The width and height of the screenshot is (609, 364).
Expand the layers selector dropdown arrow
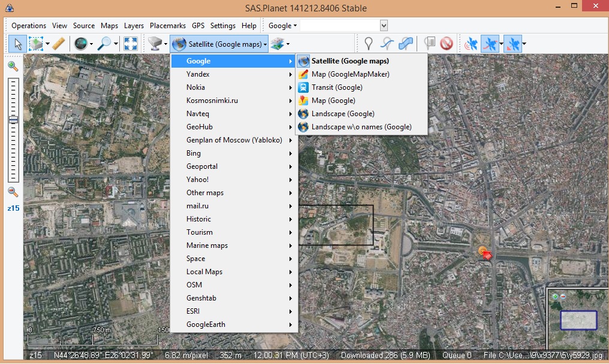(x=288, y=44)
